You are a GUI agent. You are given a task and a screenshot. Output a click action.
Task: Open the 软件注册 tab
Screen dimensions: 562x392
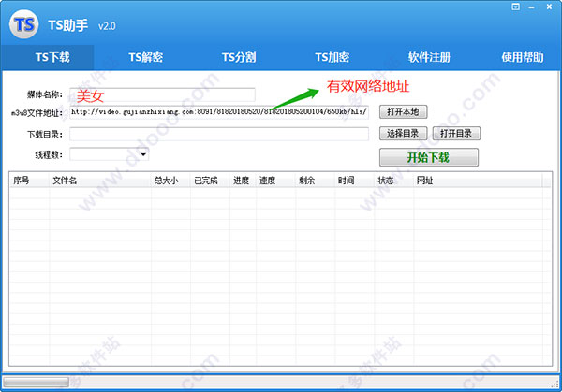point(429,57)
